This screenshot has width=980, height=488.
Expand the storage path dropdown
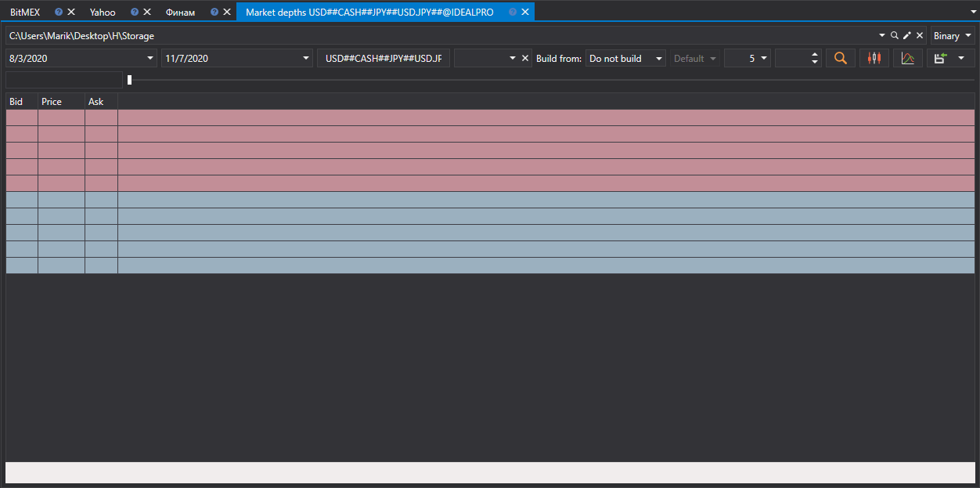(x=882, y=36)
